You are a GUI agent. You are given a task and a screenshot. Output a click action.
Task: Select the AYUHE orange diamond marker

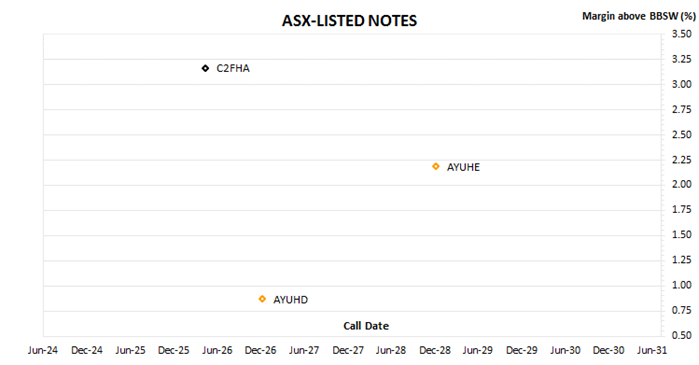click(436, 167)
